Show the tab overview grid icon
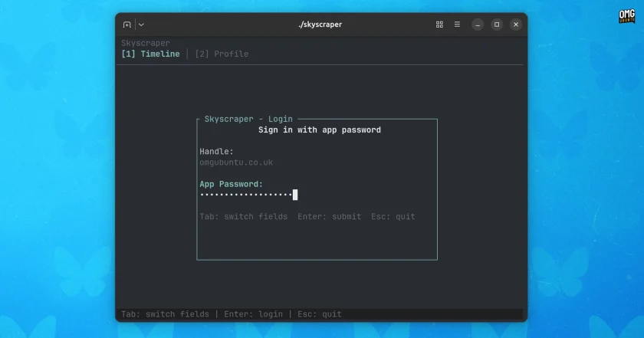This screenshot has height=338, width=644. pos(439,25)
